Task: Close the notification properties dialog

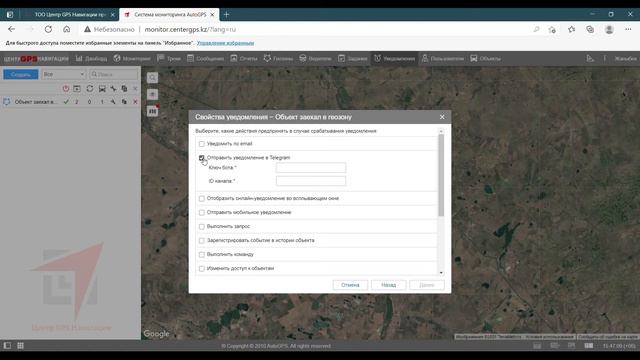Action: click(x=442, y=117)
